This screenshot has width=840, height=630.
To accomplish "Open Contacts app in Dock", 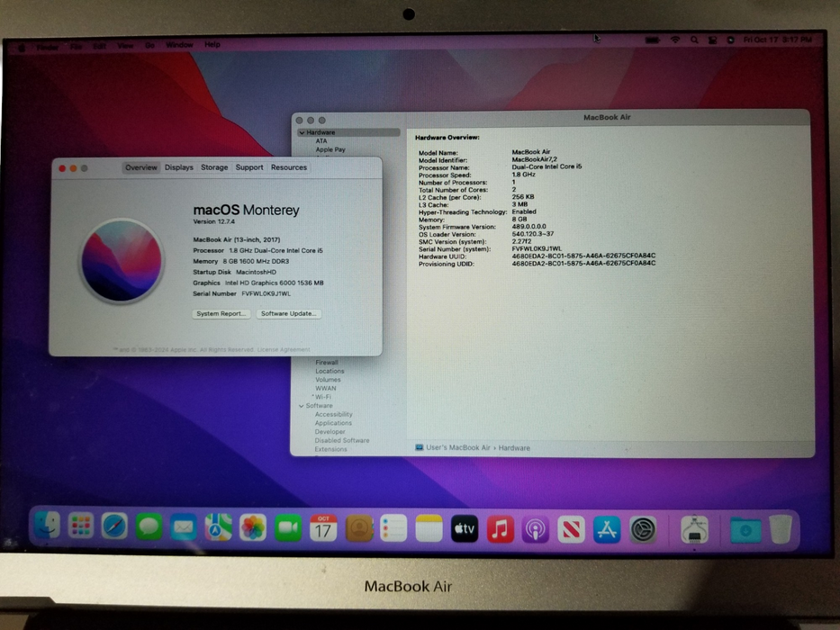I will pyautogui.click(x=359, y=529).
